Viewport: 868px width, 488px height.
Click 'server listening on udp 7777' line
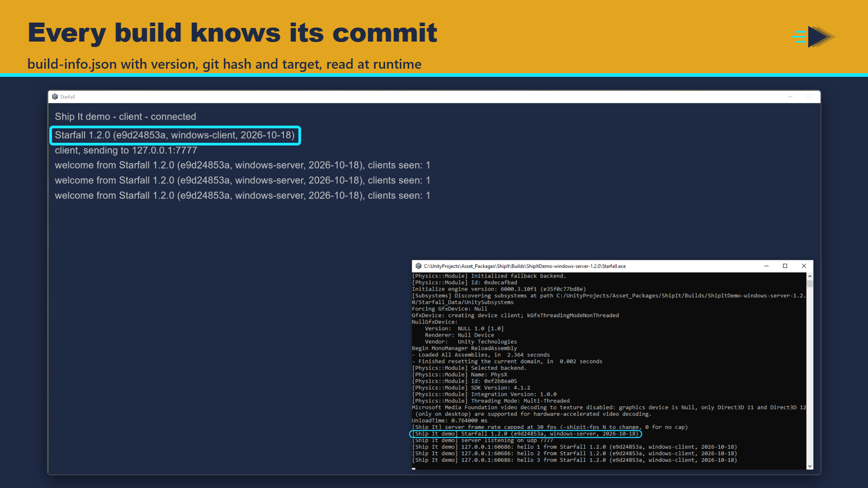482,440
